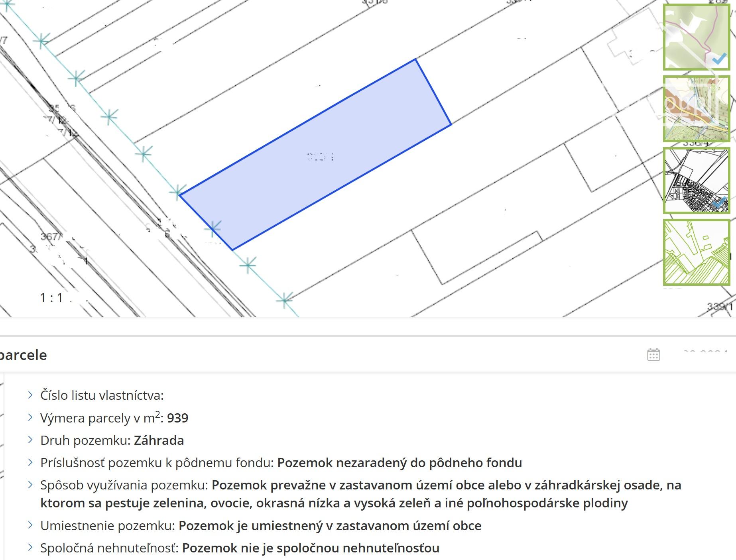Click the Pozemok nezaradený do pôdneho fondu text

click(399, 463)
